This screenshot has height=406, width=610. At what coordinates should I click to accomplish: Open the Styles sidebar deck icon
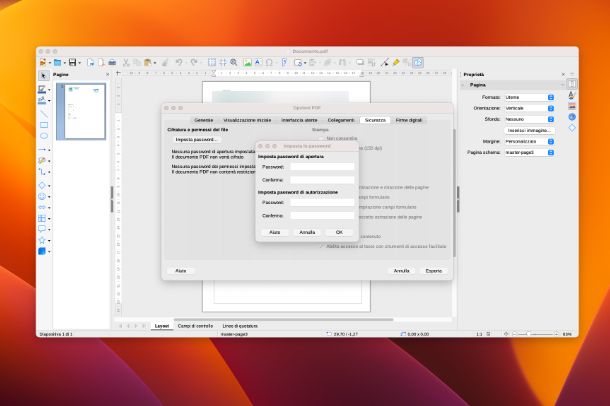pyautogui.click(x=572, y=95)
